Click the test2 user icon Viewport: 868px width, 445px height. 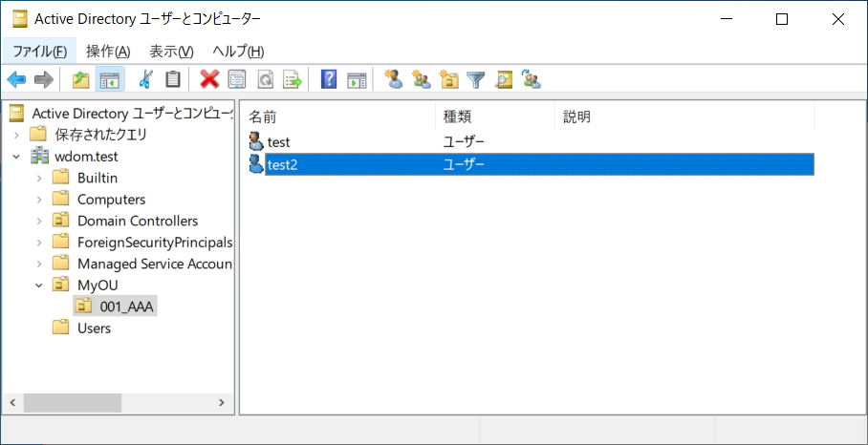pos(256,164)
